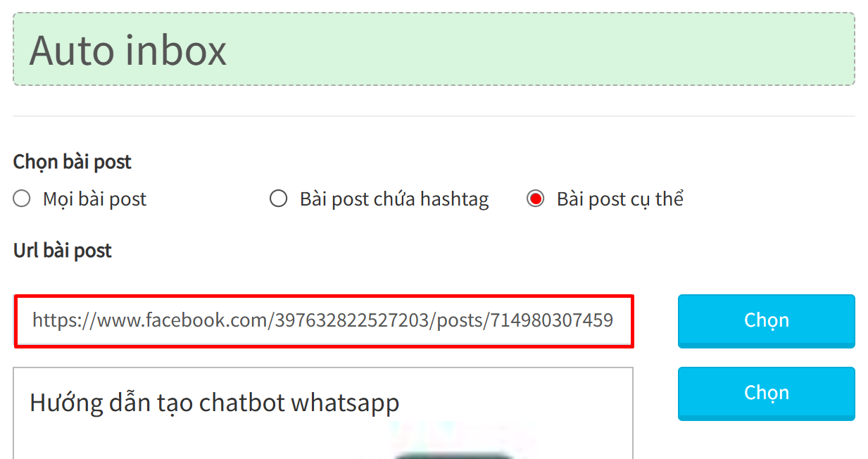Image resolution: width=868 pixels, height=459 pixels.
Task: Click the selected 'Bài post cụ thể' radio button
Action: (536, 199)
